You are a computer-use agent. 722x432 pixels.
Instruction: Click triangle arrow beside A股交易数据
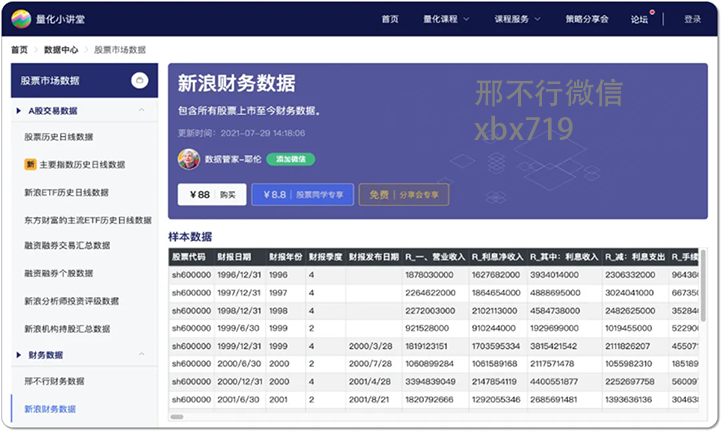(18, 111)
